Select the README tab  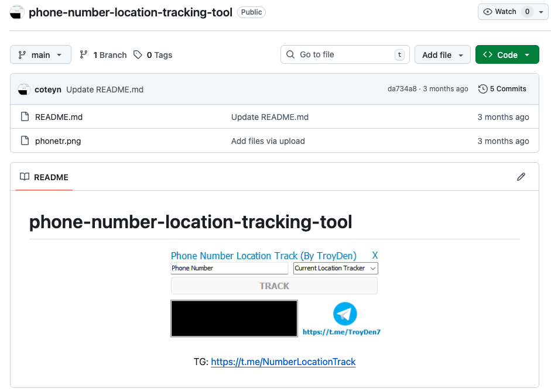(45, 177)
